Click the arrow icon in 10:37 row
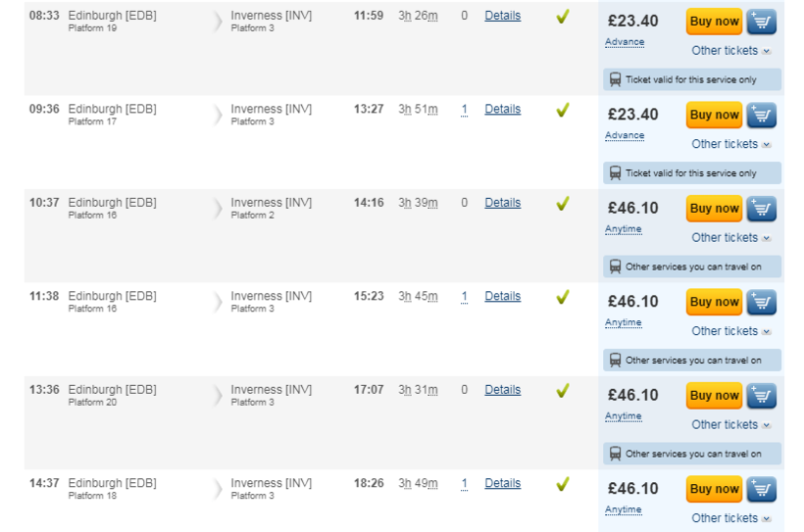The width and height of the screenshot is (804, 532). (218, 209)
